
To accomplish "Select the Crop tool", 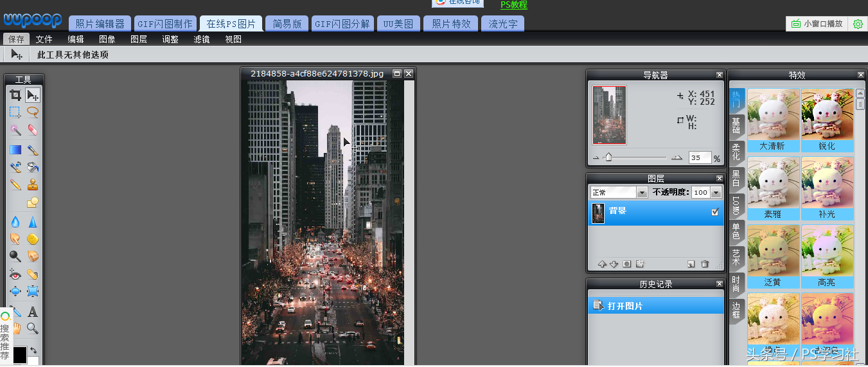I will 15,95.
